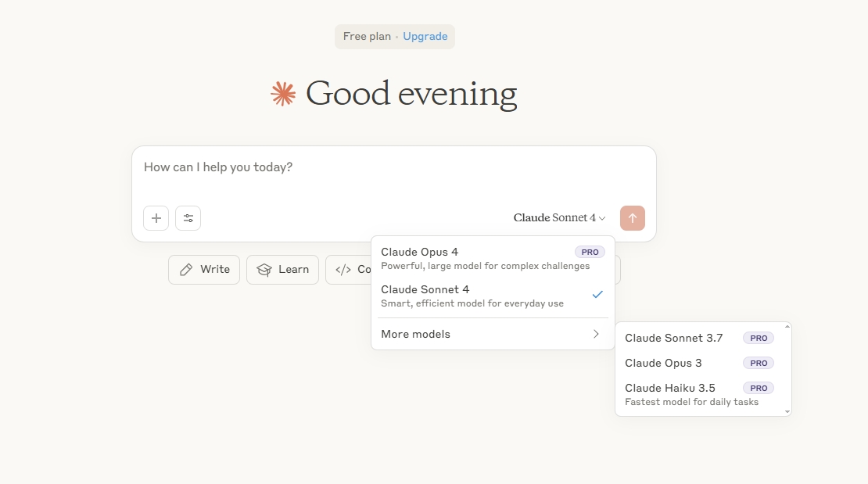Image resolution: width=868 pixels, height=484 pixels.
Task: Select Claude Opus 4 model
Action: (x=493, y=259)
